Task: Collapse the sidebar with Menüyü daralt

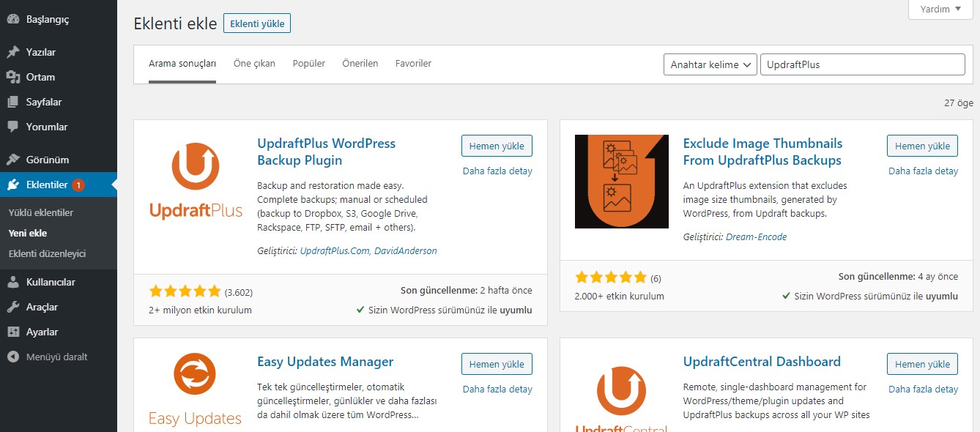Action: click(x=59, y=357)
